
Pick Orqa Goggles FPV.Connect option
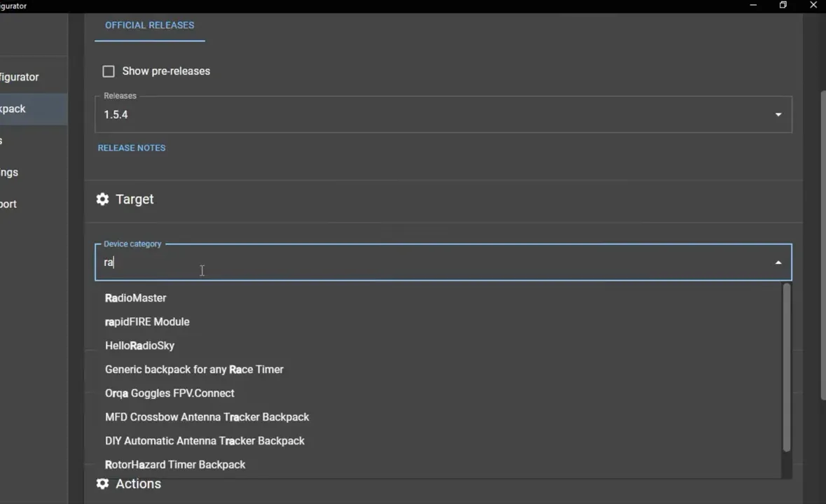170,393
